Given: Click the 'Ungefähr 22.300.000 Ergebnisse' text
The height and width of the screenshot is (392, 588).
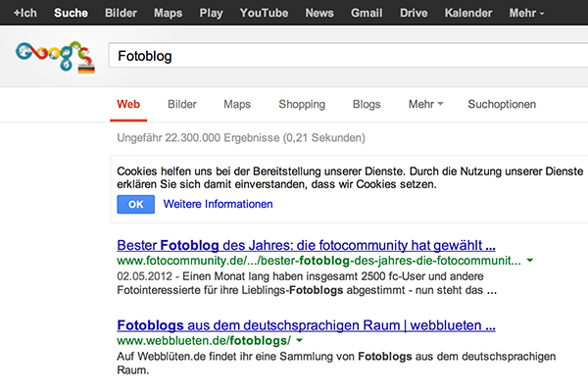Looking at the screenshot, I should 241,138.
